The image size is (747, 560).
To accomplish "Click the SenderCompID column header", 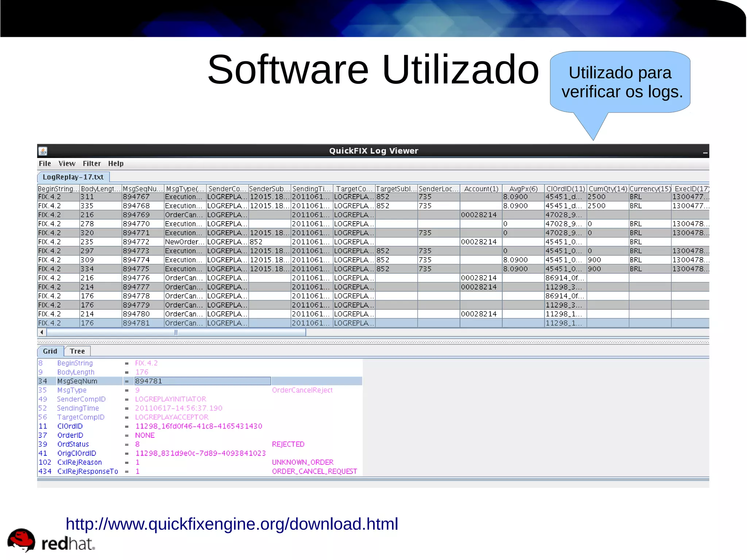I will [227, 189].
